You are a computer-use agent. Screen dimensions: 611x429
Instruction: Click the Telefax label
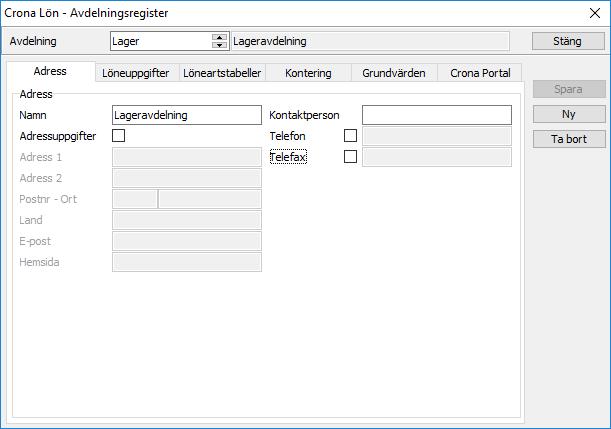[x=288, y=157]
